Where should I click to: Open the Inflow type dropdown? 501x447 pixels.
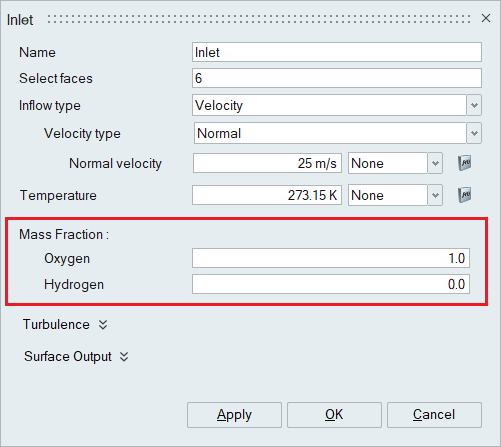(x=474, y=105)
